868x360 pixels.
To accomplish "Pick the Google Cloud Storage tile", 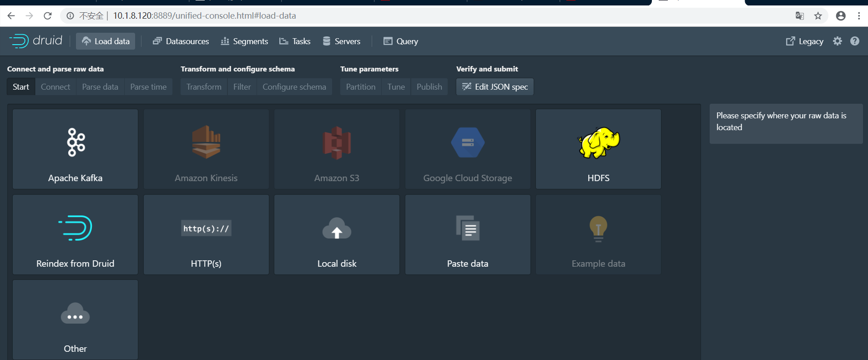I will point(468,149).
